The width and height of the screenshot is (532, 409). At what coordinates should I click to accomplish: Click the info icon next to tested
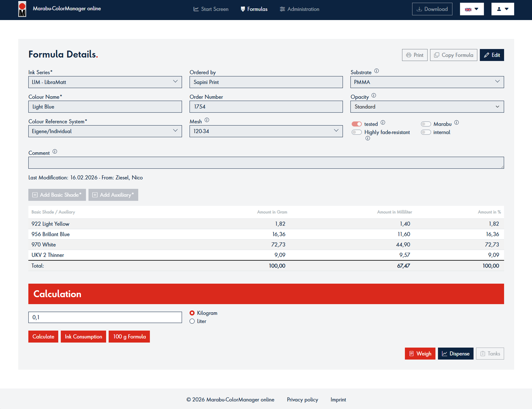coord(383,123)
